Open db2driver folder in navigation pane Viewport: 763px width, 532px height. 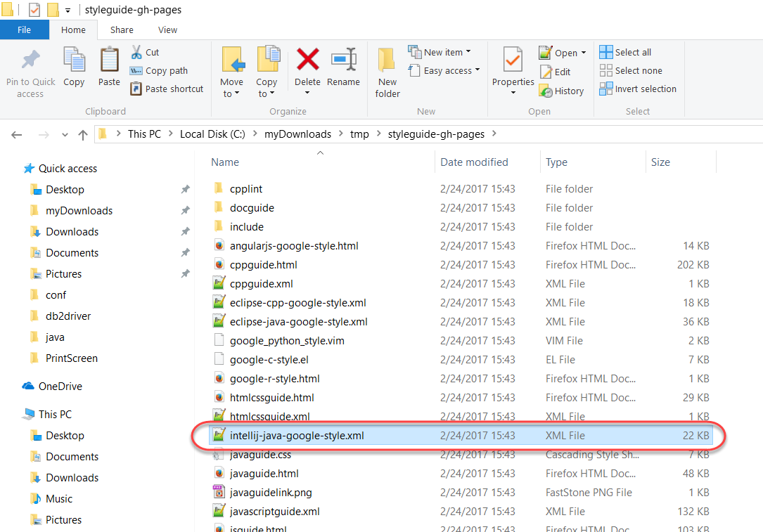[x=68, y=316]
